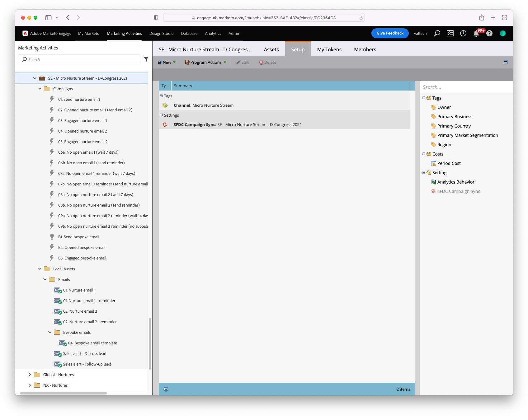528x420 pixels.
Task: Click the refresh icon in grid footer
Action: 166,389
